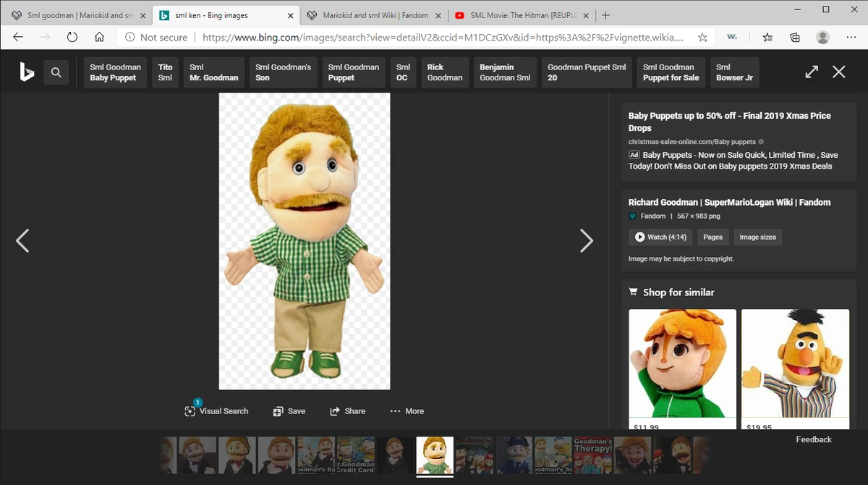The height and width of the screenshot is (485, 868).
Task: Go to the previous image with left arrow
Action: [22, 240]
